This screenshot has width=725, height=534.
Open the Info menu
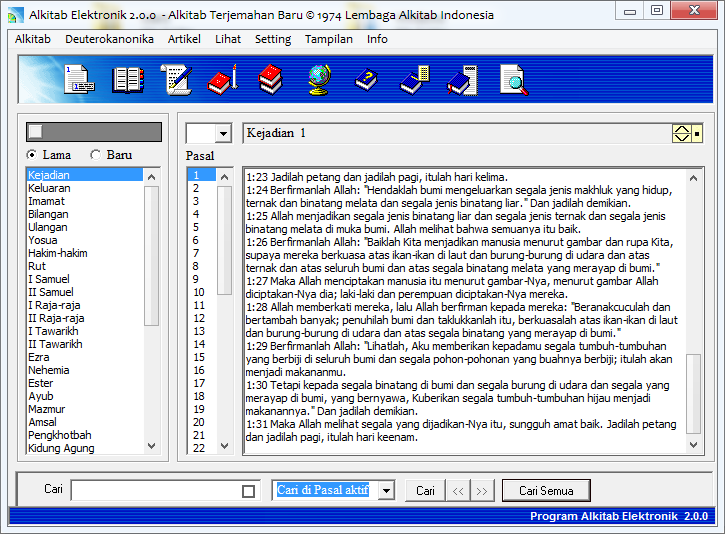point(377,39)
